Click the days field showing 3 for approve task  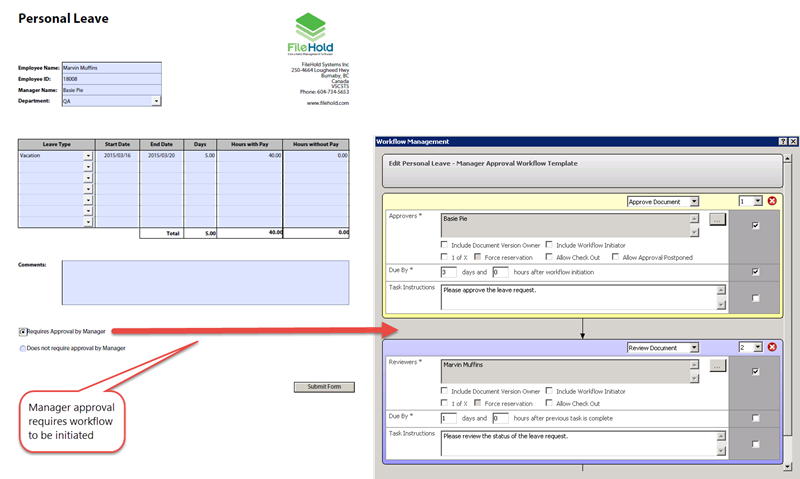point(448,272)
